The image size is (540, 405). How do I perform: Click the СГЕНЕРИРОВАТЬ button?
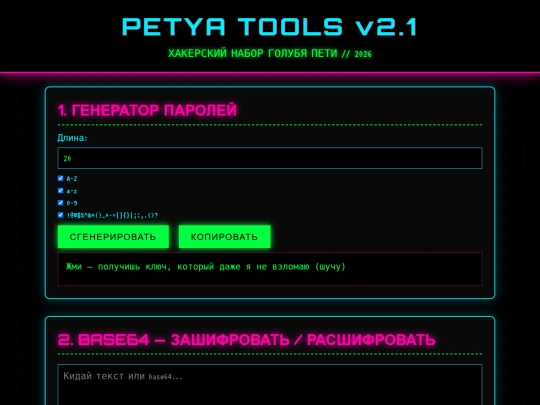(113, 237)
